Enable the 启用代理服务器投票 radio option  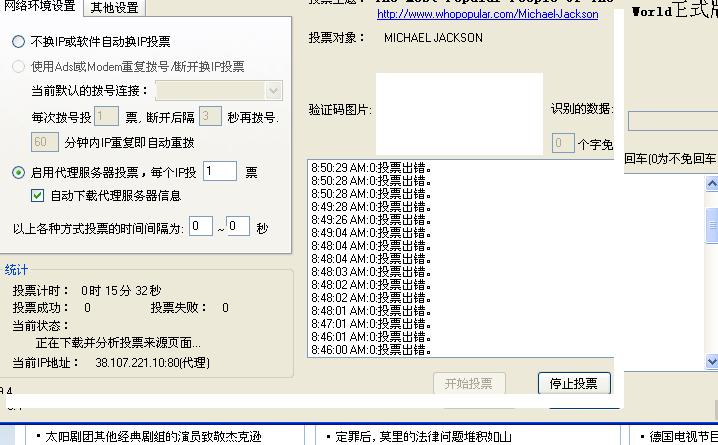(19, 173)
